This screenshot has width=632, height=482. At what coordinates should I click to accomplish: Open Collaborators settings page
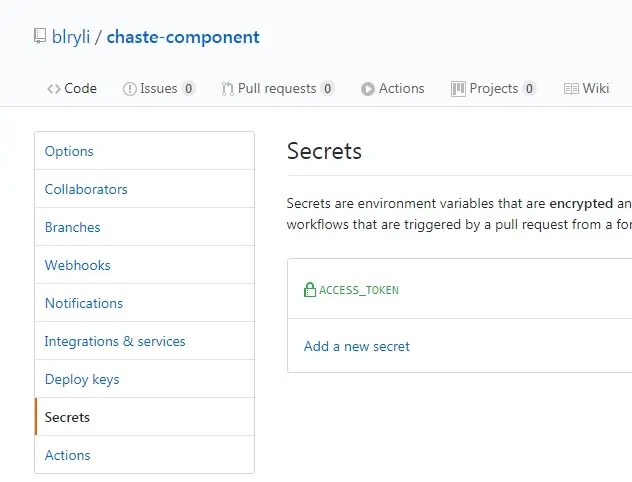click(86, 189)
